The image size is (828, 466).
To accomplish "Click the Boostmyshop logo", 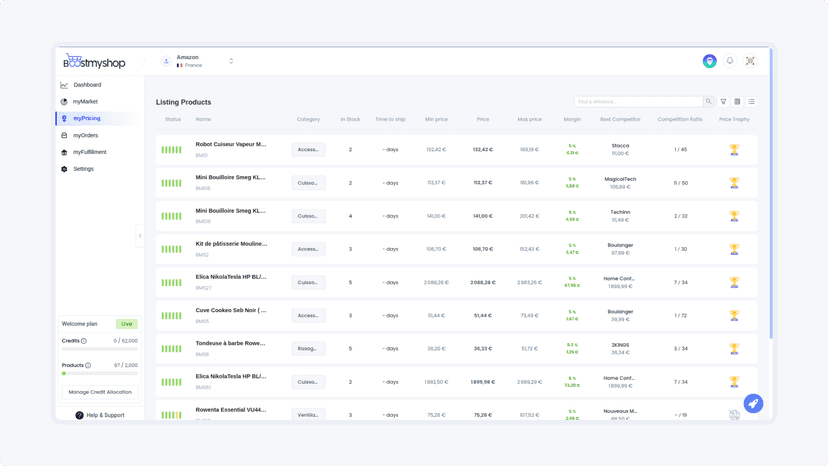I will click(x=95, y=61).
